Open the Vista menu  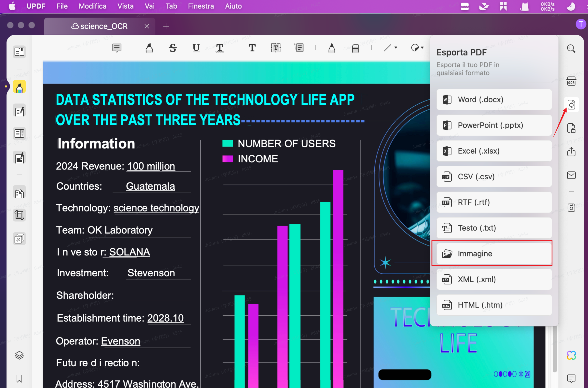(126, 6)
